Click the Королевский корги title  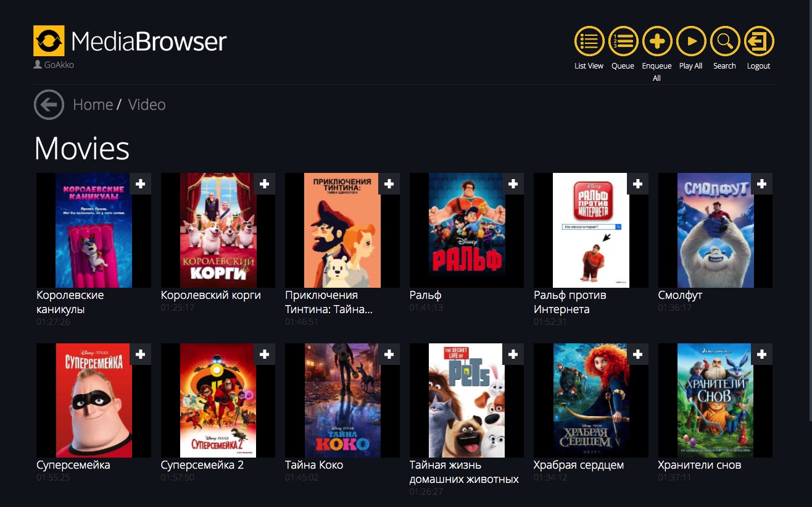210,295
